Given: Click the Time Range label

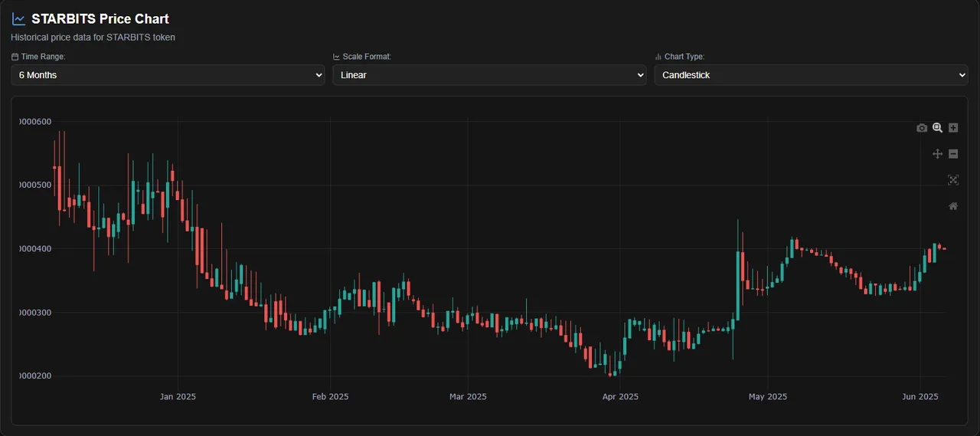Looking at the screenshot, I should pyautogui.click(x=44, y=57).
